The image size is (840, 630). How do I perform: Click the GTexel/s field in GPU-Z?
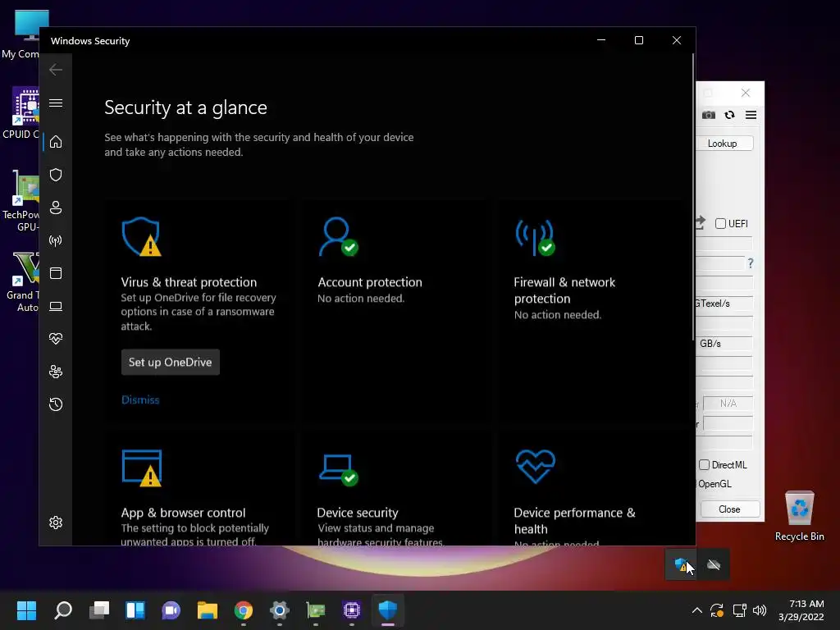click(724, 304)
